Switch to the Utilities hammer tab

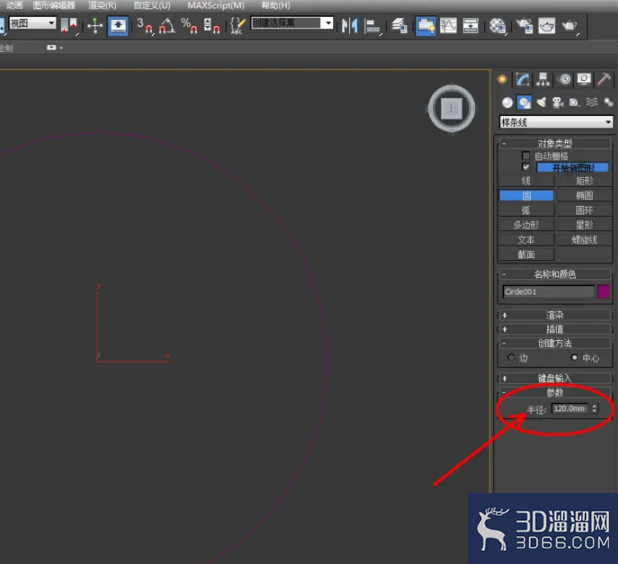tap(603, 80)
